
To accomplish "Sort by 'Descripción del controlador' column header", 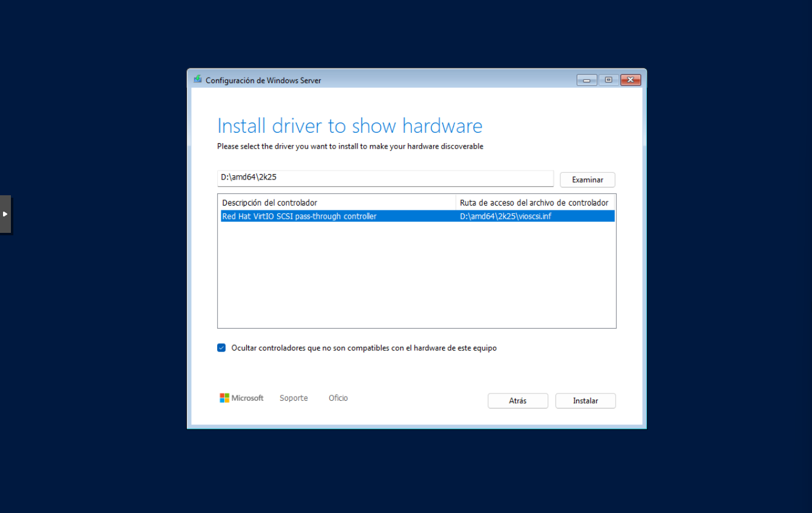I will pos(336,203).
